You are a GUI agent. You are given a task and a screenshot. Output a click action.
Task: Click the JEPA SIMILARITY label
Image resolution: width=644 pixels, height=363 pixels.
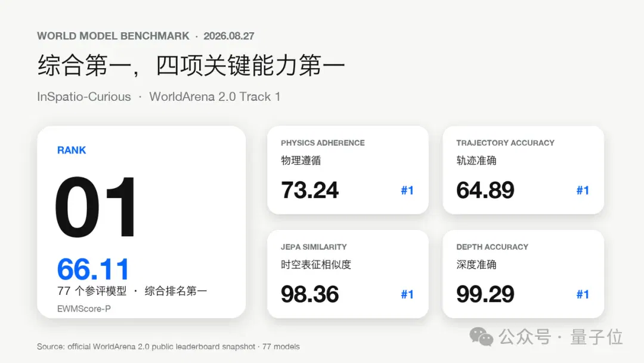[x=314, y=247]
